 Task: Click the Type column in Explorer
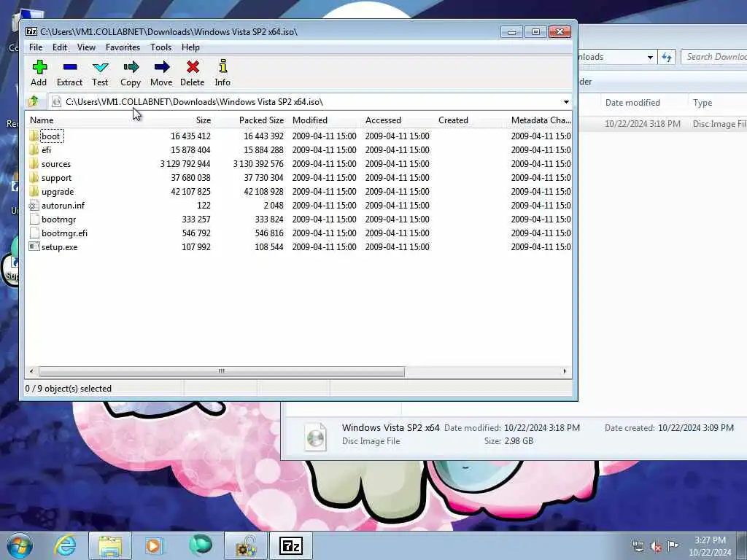703,102
